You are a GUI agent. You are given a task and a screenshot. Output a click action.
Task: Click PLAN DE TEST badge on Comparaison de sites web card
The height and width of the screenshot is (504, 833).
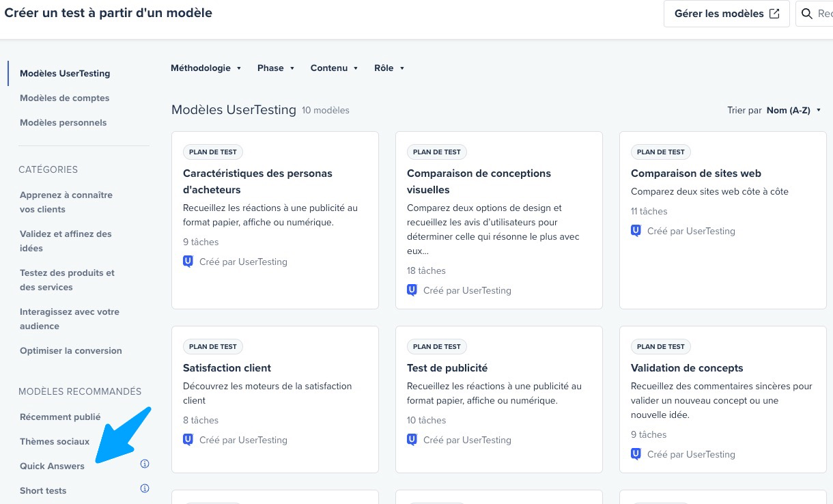661,152
